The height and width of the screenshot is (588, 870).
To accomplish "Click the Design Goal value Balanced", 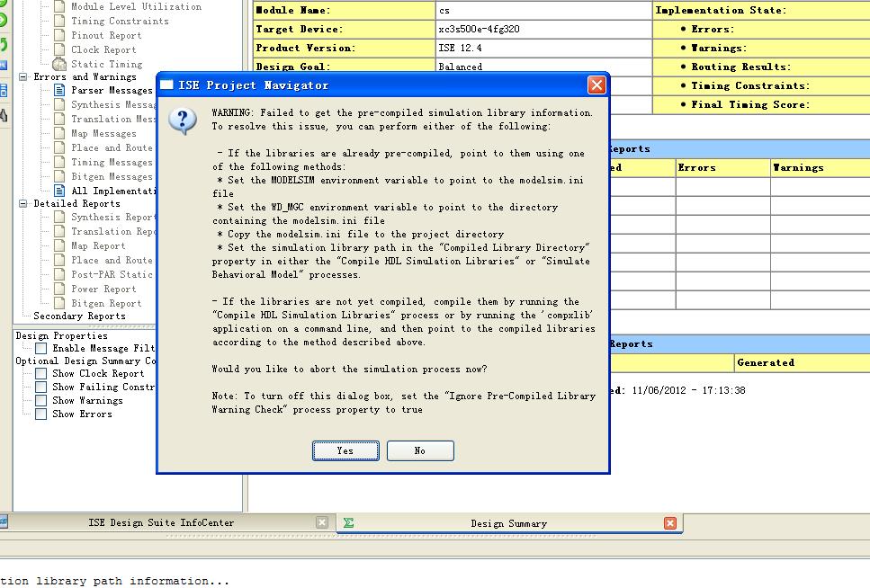I will 460,67.
